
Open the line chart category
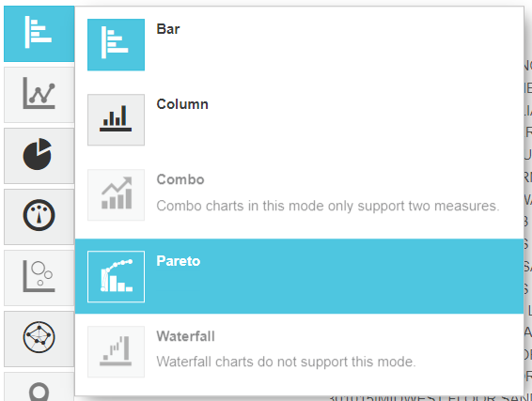tap(39, 95)
